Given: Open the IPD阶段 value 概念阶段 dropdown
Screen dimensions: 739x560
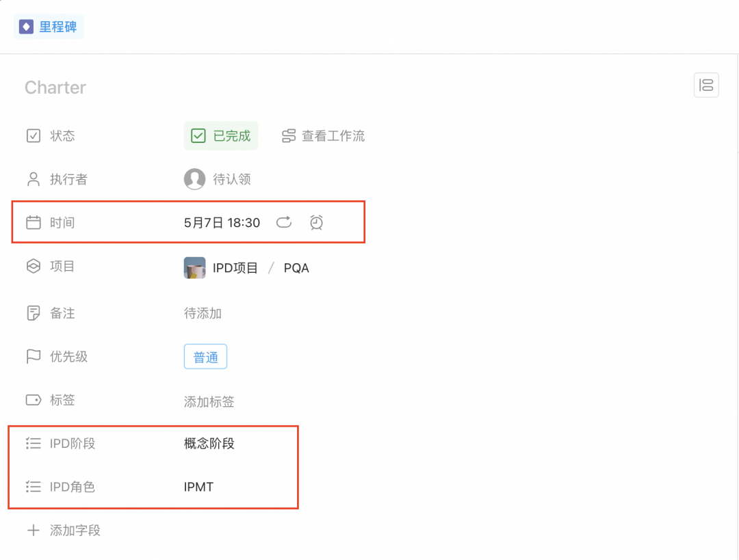Looking at the screenshot, I should [x=209, y=444].
